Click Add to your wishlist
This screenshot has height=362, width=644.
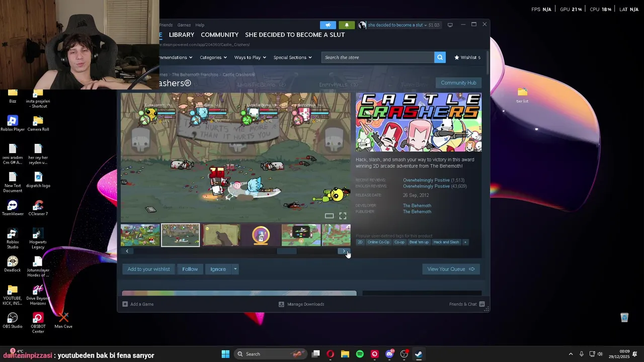(148, 269)
